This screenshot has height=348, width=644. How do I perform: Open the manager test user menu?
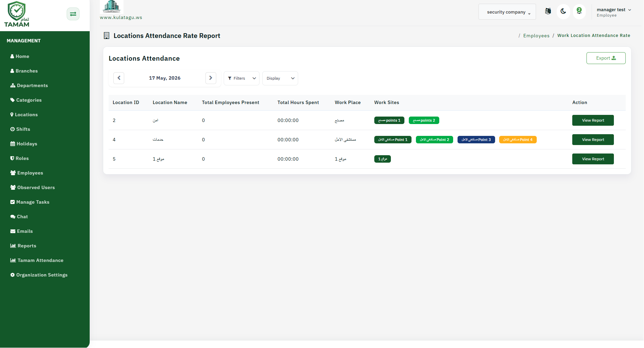(614, 12)
